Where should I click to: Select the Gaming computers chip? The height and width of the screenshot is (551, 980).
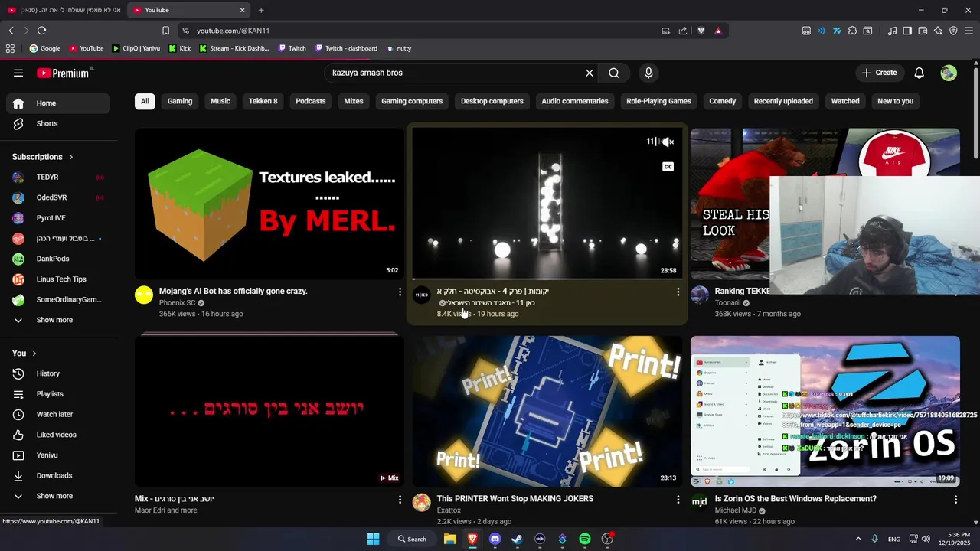412,101
